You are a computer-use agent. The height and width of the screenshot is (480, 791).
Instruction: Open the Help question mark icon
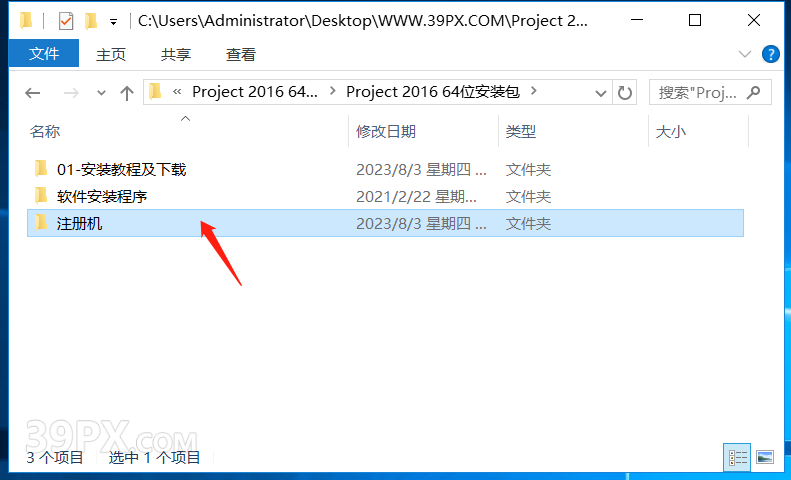click(770, 53)
